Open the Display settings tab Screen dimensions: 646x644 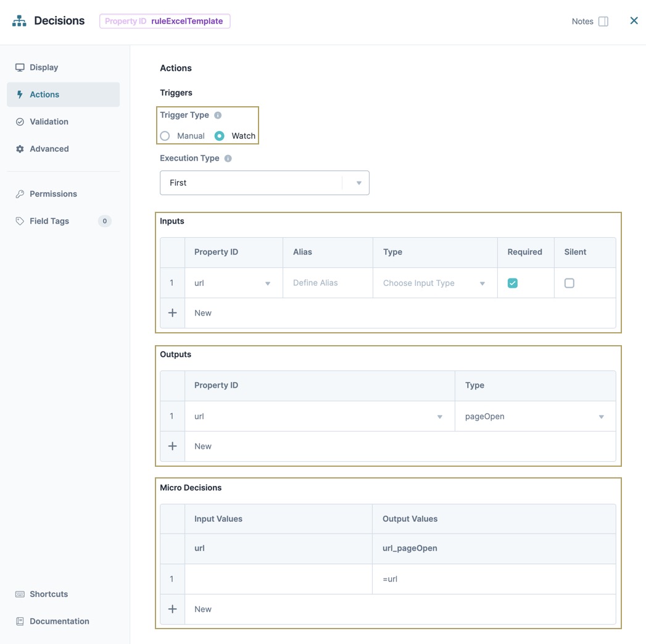point(63,67)
